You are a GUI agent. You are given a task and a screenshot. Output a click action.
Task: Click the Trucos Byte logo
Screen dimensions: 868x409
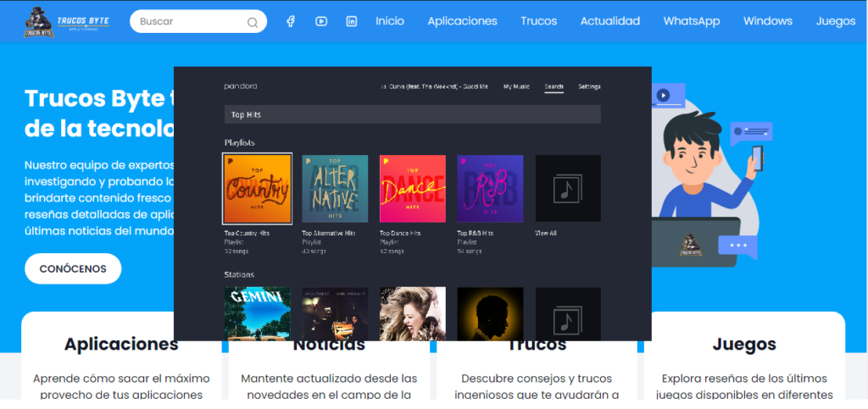tap(67, 22)
